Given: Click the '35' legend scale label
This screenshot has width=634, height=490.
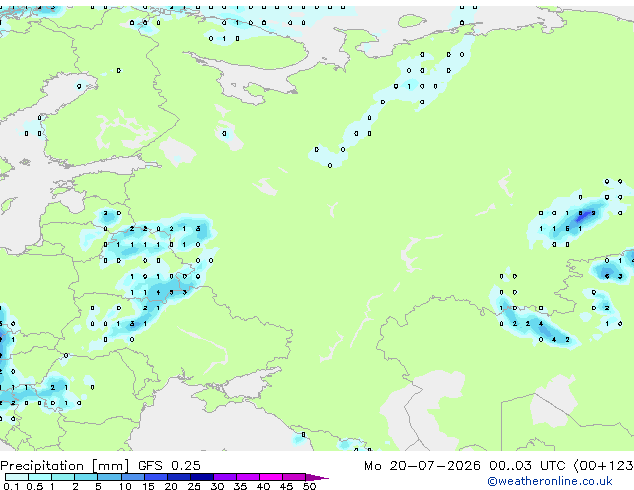Looking at the screenshot, I should coord(240,486).
